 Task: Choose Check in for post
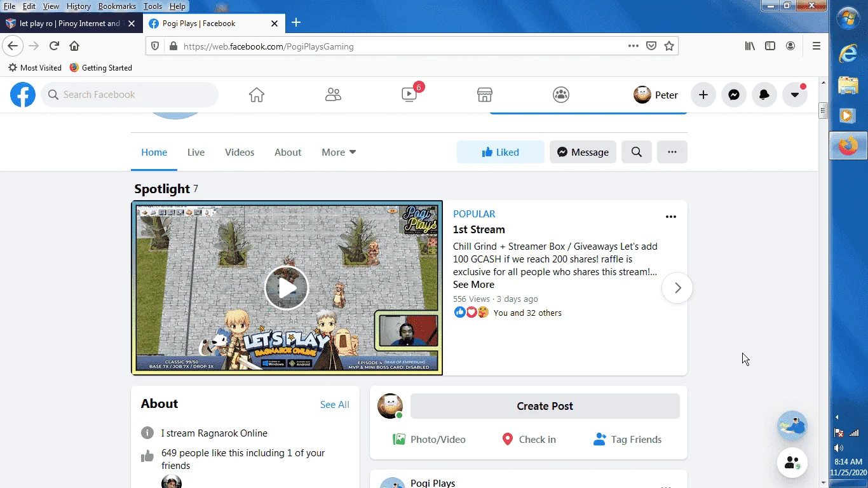pyautogui.click(x=529, y=439)
